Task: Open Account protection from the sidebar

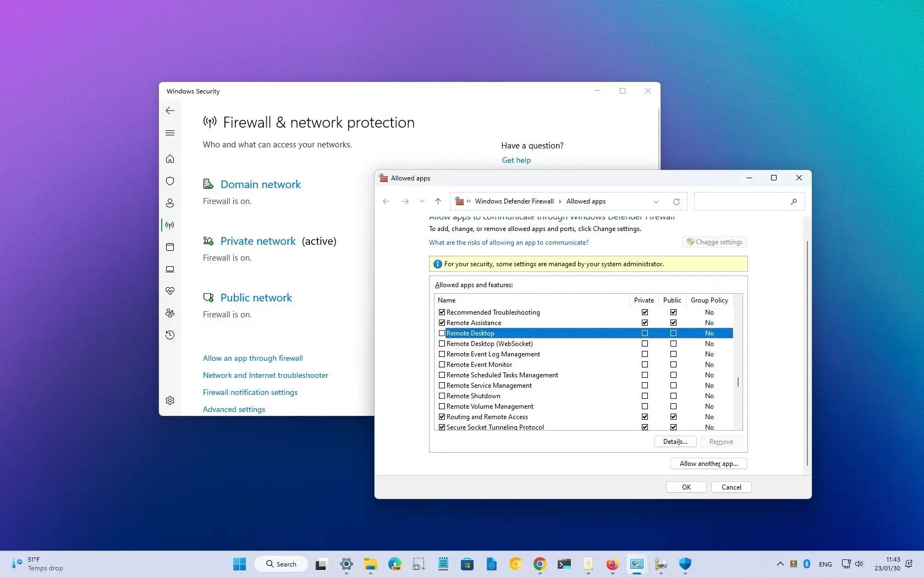Action: point(170,203)
